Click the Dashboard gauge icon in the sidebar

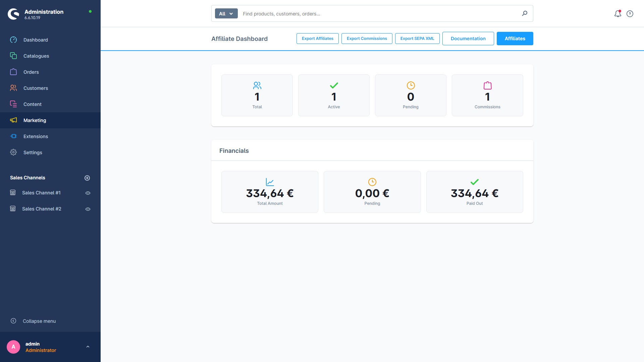tap(13, 40)
